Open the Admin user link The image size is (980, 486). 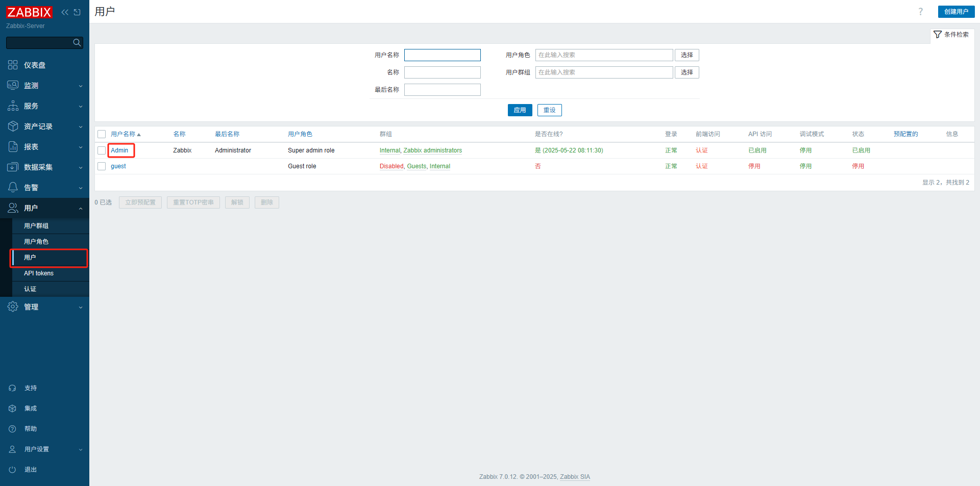[x=119, y=150]
